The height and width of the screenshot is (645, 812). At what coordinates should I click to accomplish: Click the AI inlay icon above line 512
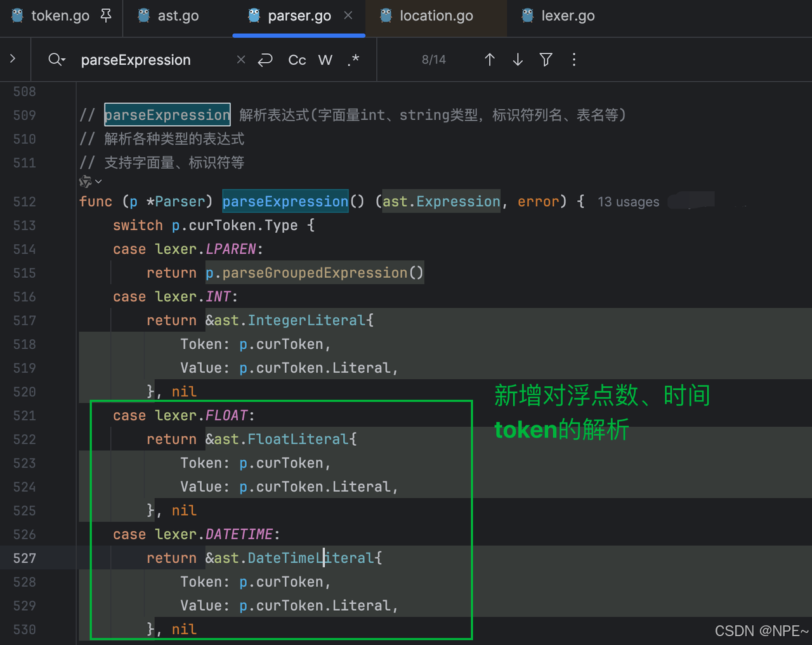coord(86,181)
